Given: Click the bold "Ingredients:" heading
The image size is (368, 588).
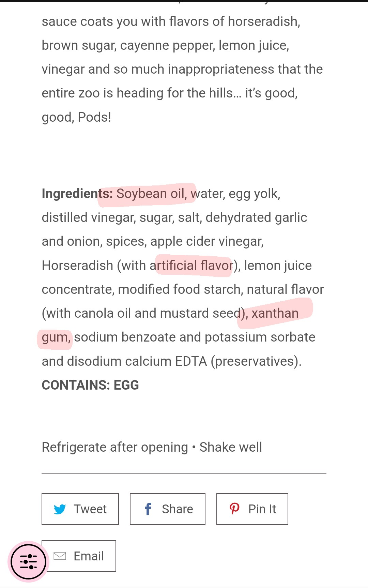Looking at the screenshot, I should [x=77, y=194].
